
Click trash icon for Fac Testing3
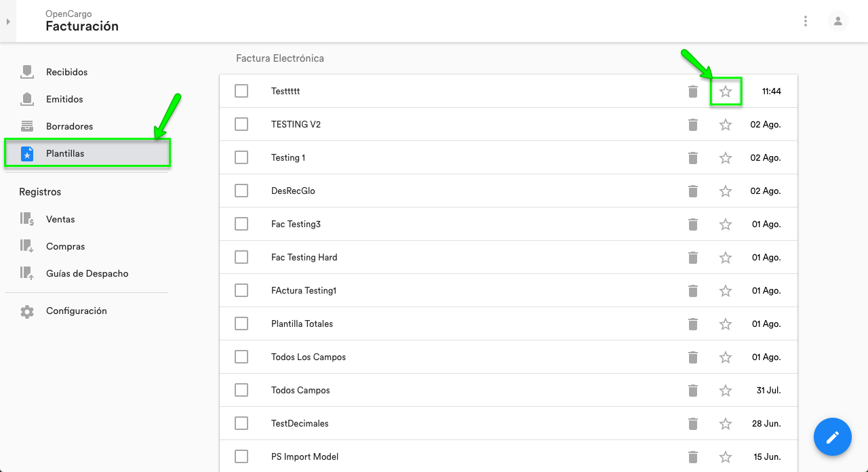pos(692,224)
